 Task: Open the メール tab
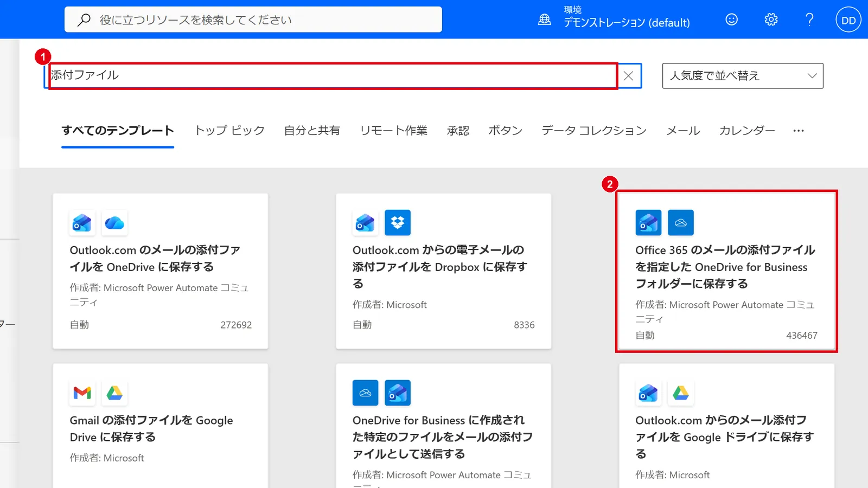pos(683,131)
